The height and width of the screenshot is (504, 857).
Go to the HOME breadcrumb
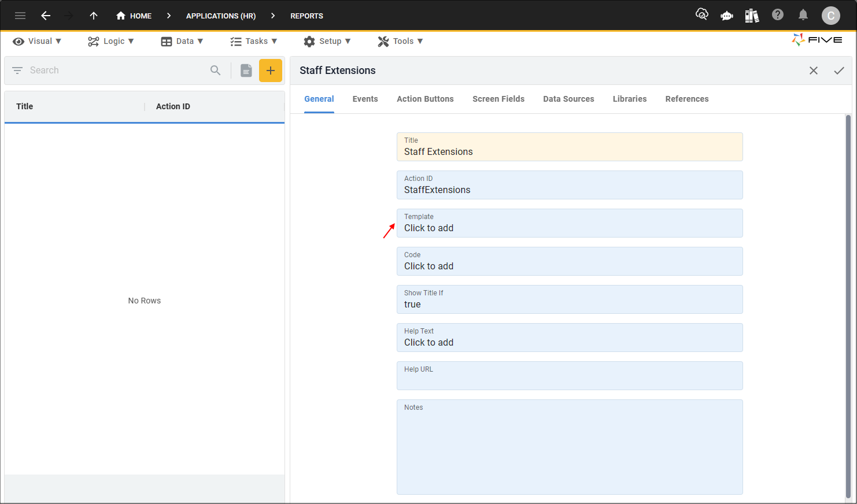click(x=134, y=16)
